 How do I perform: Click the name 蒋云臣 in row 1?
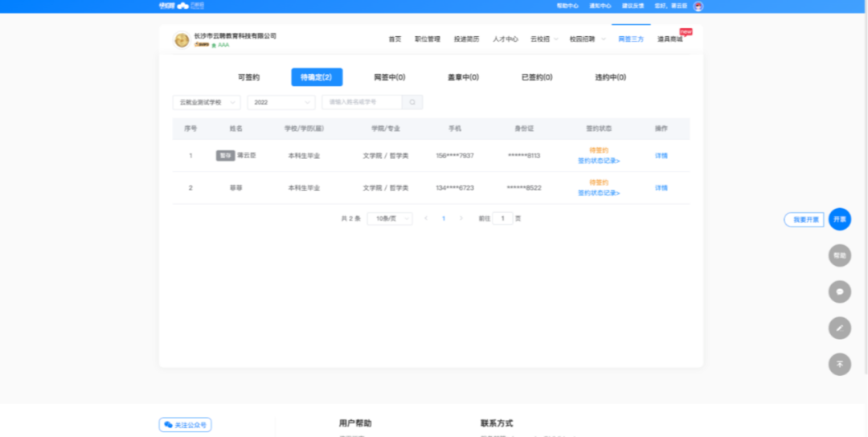247,156
